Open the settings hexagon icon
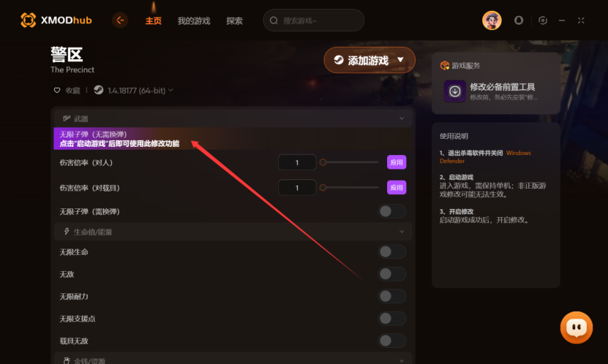The width and height of the screenshot is (608, 364). [x=543, y=20]
